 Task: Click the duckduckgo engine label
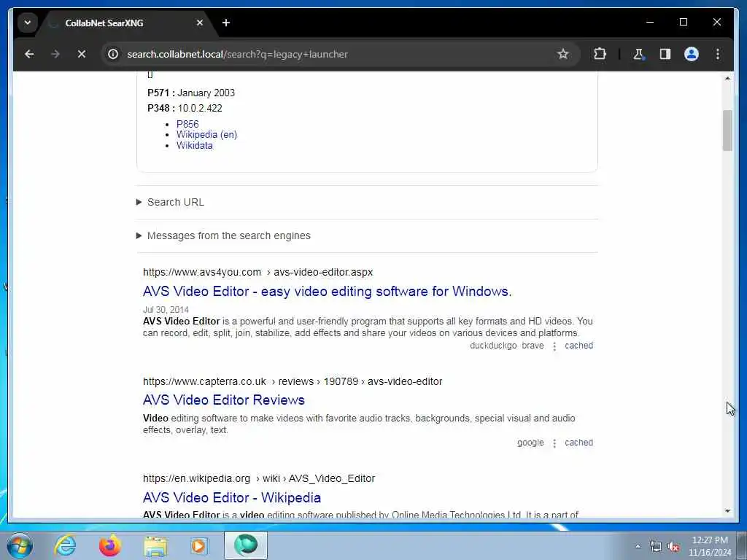[x=493, y=346]
